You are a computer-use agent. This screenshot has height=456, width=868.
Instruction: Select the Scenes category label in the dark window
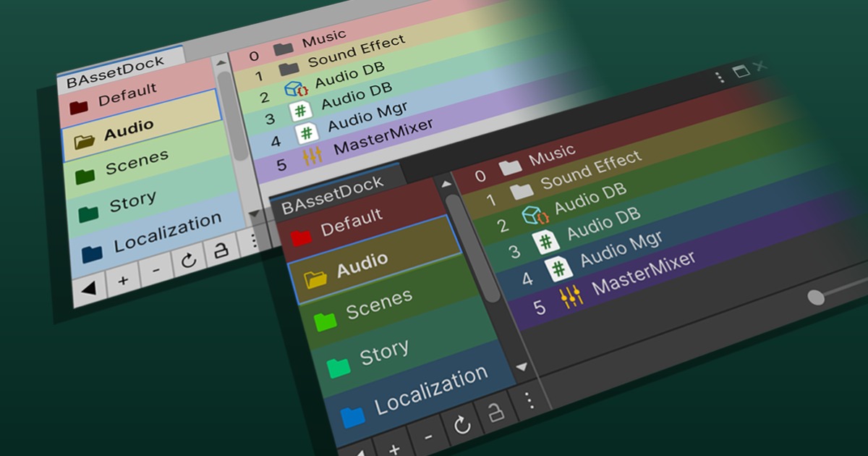coord(379,304)
